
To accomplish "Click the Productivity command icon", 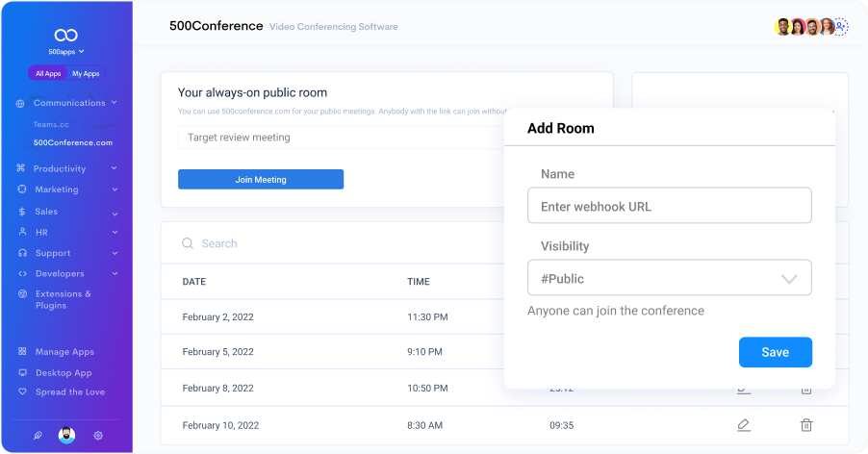I will (21, 168).
